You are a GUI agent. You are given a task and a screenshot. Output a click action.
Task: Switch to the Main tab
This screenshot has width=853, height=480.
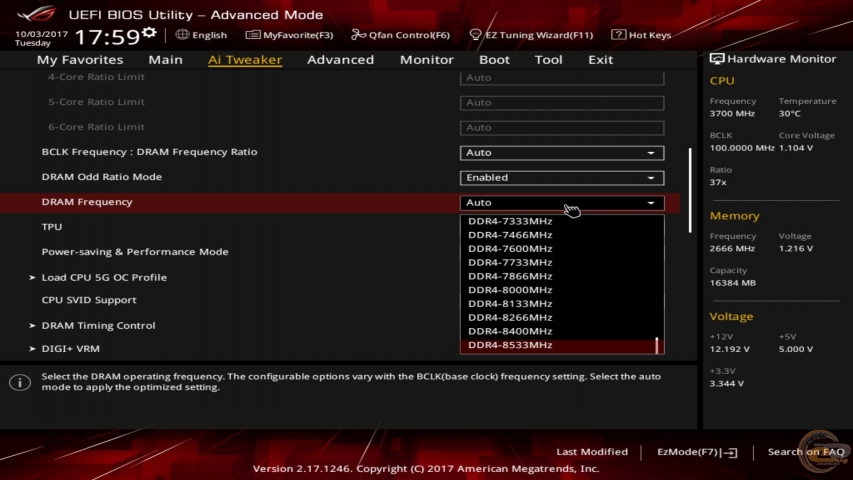coord(165,59)
